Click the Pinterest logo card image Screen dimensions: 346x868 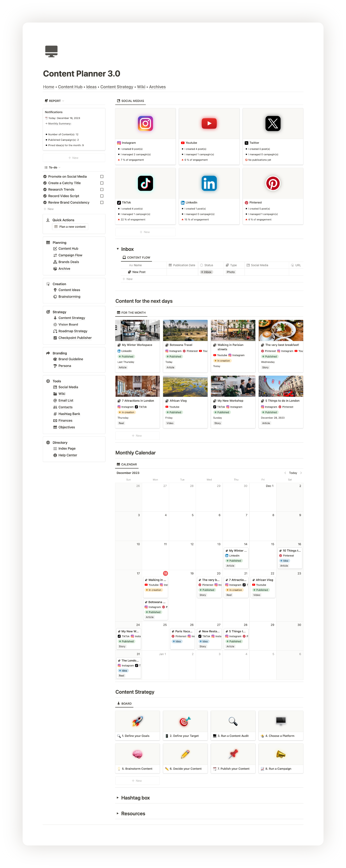click(x=273, y=183)
